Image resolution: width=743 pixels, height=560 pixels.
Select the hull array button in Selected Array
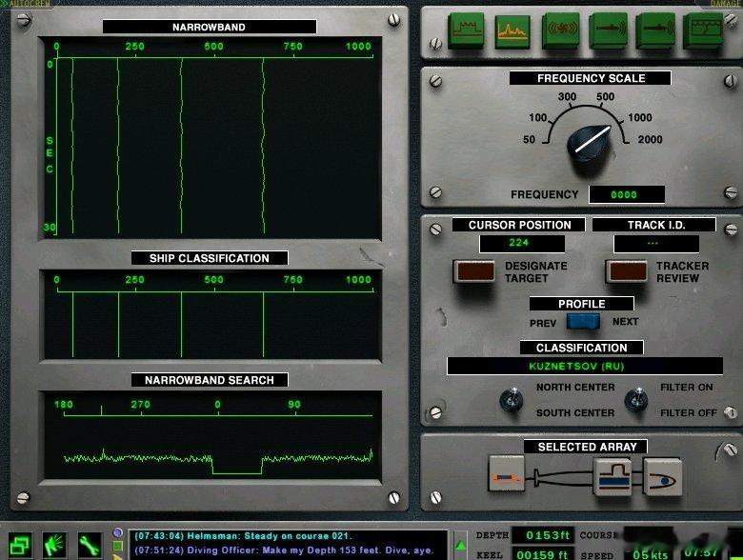click(612, 476)
